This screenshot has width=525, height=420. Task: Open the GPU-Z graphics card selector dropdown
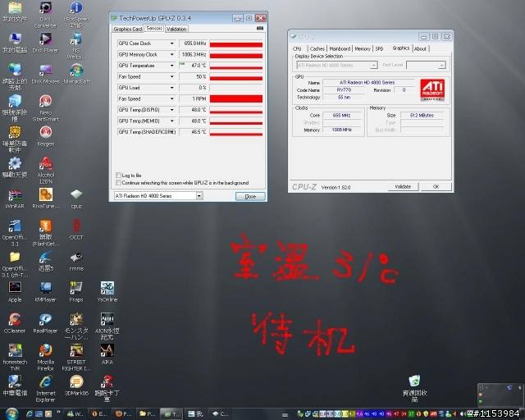coord(199,195)
